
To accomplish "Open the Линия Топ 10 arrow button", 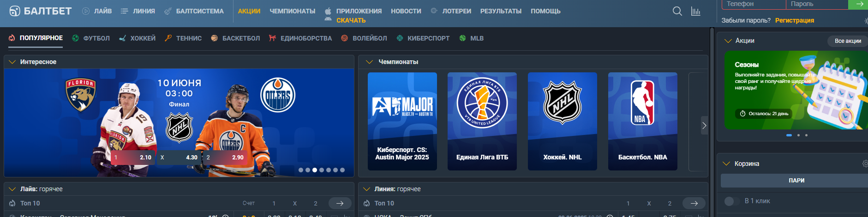I will (694, 203).
